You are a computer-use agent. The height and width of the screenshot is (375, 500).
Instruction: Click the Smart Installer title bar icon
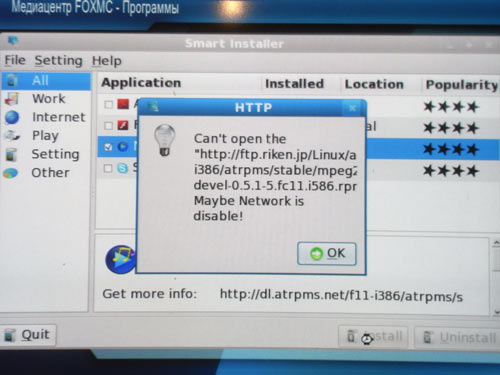(14, 41)
